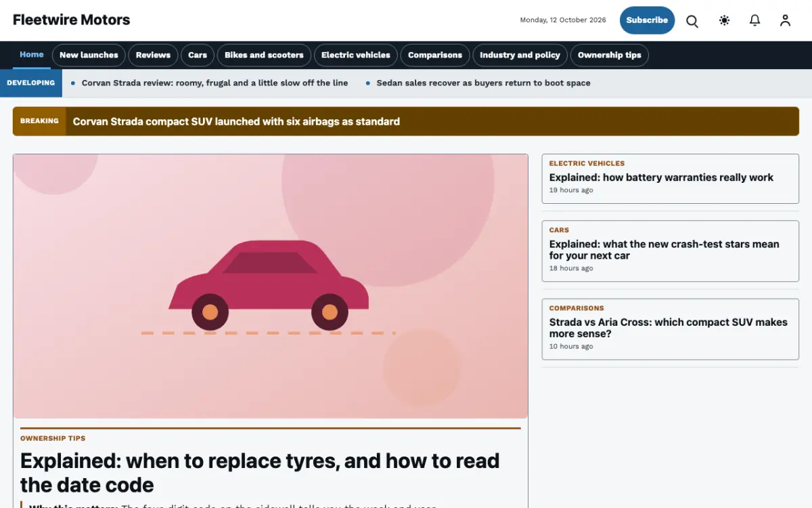Open the Cars nav section
The height and width of the screenshot is (508, 812).
(198, 56)
